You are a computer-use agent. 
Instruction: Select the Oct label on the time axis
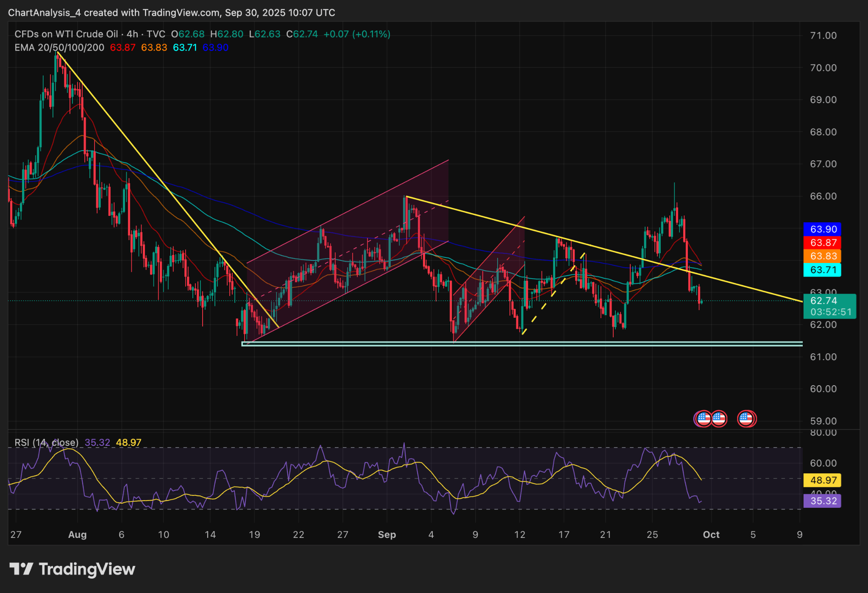[x=711, y=535]
